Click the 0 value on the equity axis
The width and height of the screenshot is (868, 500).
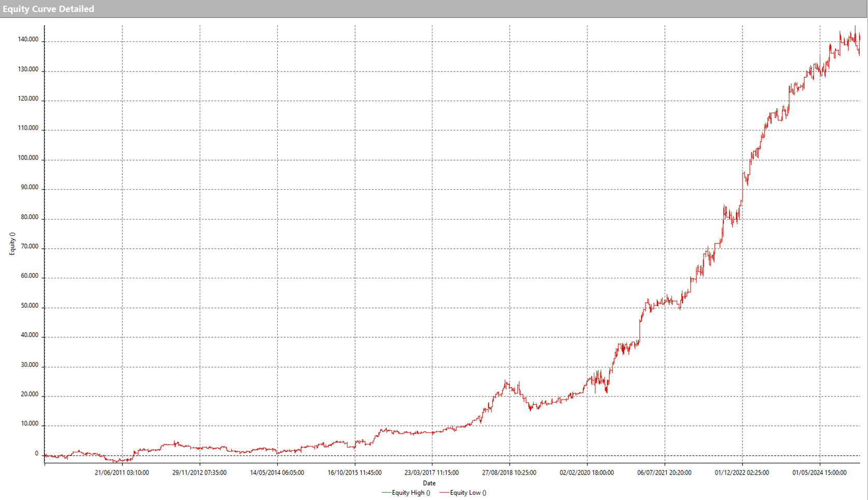point(36,454)
